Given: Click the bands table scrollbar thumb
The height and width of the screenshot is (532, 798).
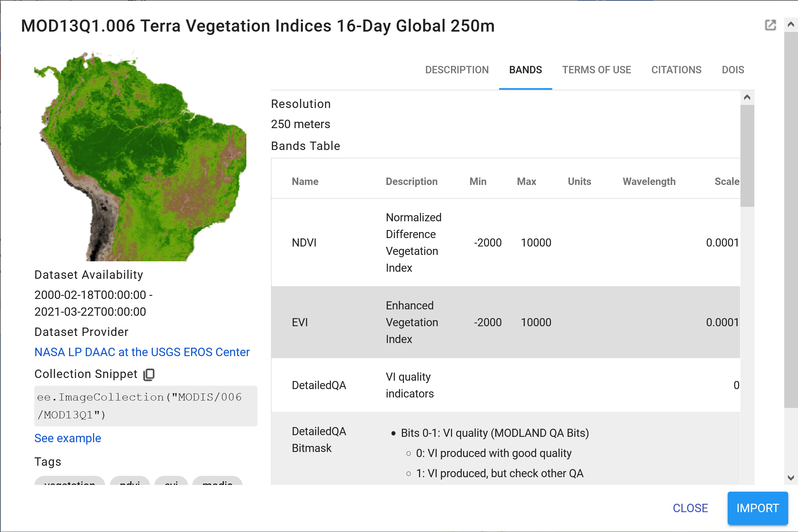Looking at the screenshot, I should [x=747, y=156].
